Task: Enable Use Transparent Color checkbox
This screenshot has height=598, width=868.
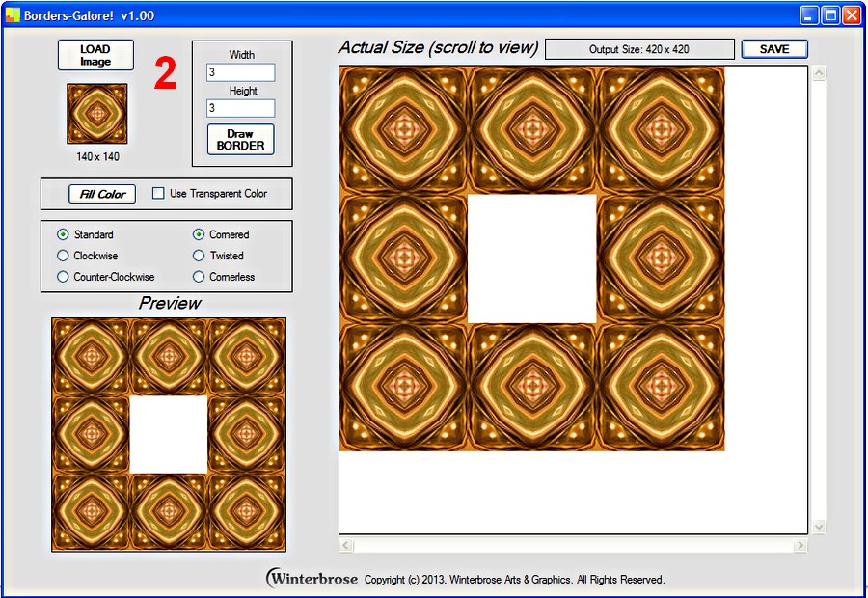Action: pyautogui.click(x=158, y=193)
